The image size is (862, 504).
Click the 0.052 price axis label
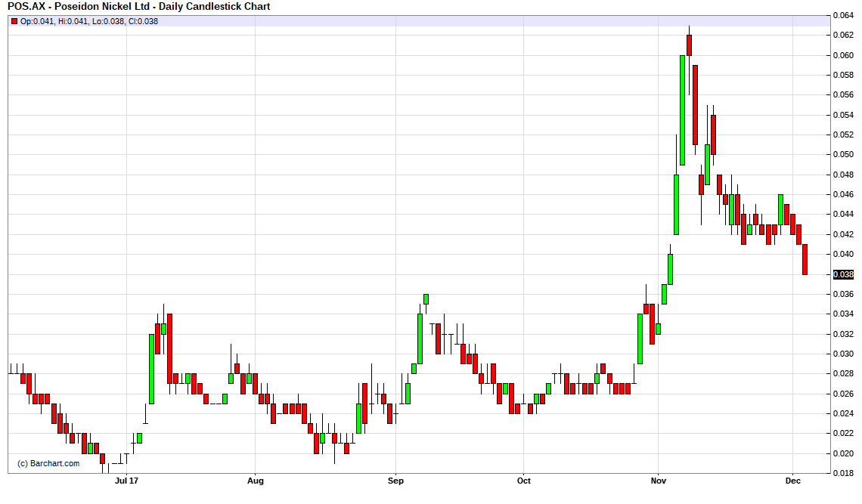[843, 135]
